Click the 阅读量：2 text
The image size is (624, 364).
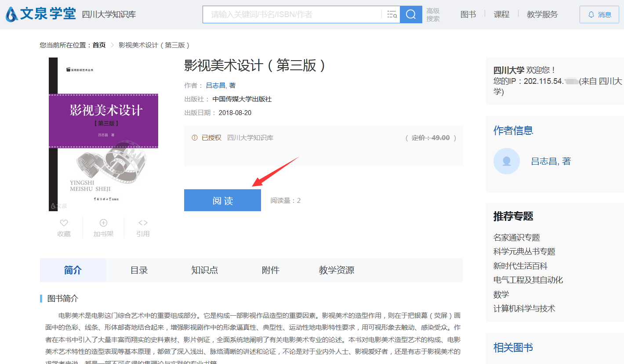[x=286, y=201]
